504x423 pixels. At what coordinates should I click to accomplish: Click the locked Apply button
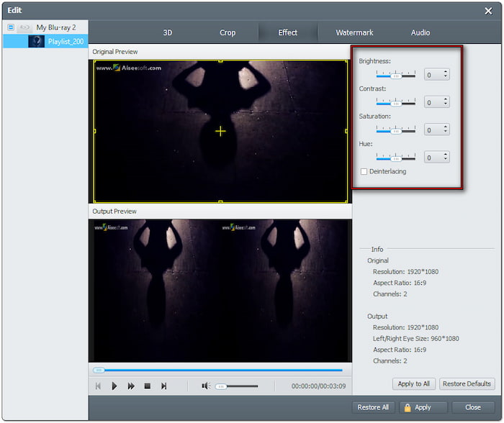tap(423, 407)
